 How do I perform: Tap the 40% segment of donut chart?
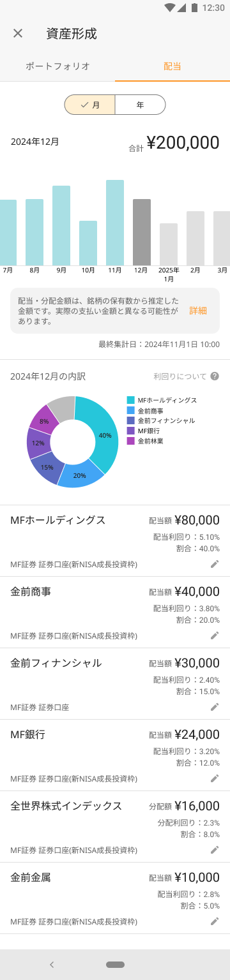tap(102, 434)
